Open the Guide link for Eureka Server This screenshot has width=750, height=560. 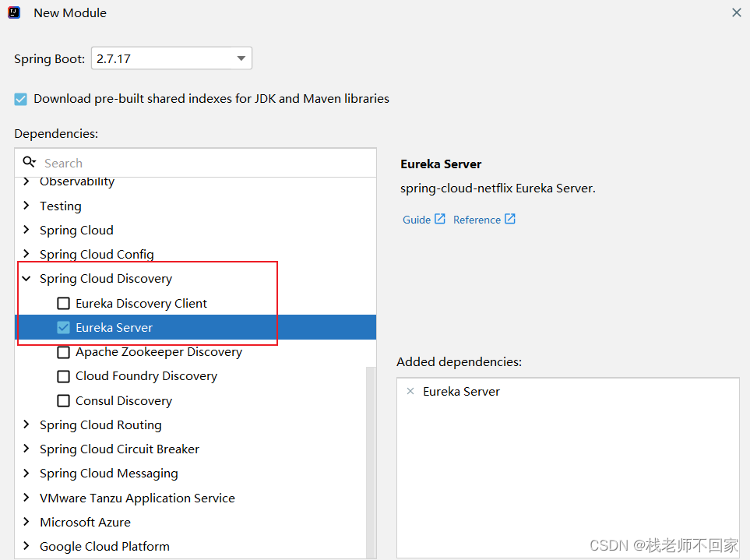tap(417, 220)
